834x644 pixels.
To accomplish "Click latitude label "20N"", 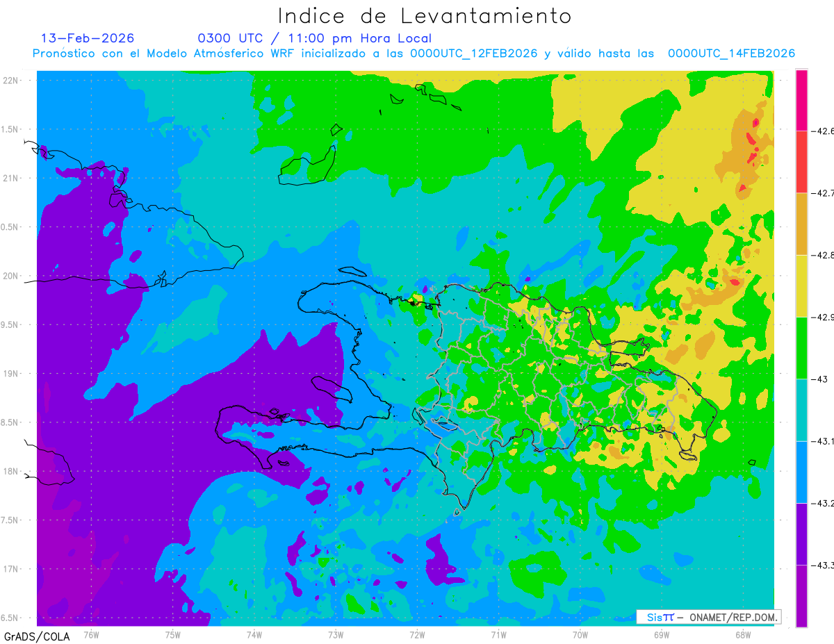I will pos(10,276).
